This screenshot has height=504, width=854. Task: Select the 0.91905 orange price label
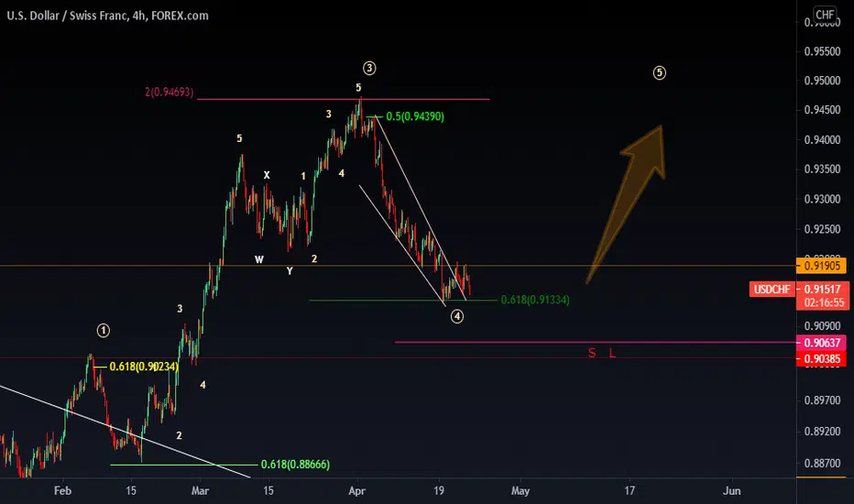point(822,266)
